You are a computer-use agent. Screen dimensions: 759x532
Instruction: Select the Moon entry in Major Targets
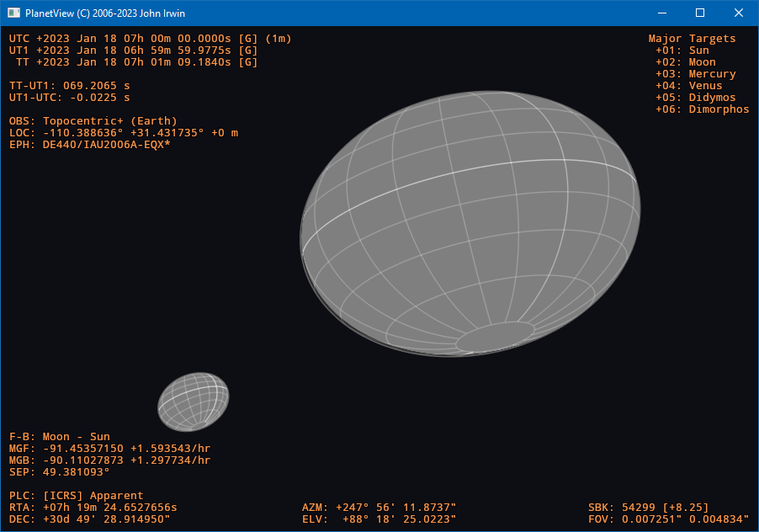[688, 61]
